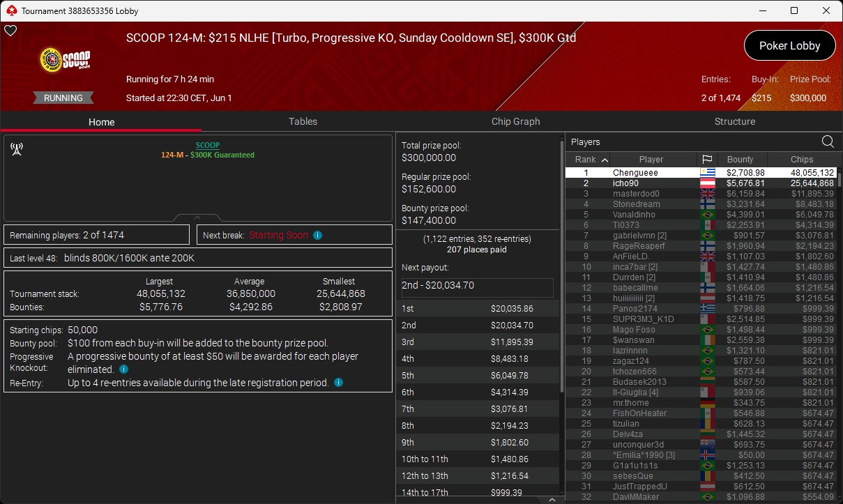
Task: Click the RUNNING status badge
Action: coord(63,98)
